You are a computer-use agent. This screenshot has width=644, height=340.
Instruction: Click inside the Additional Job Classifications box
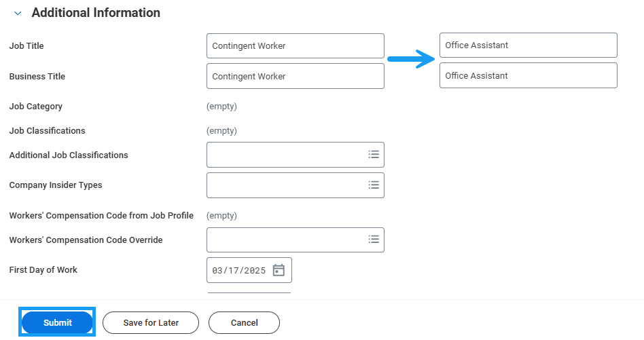285,155
